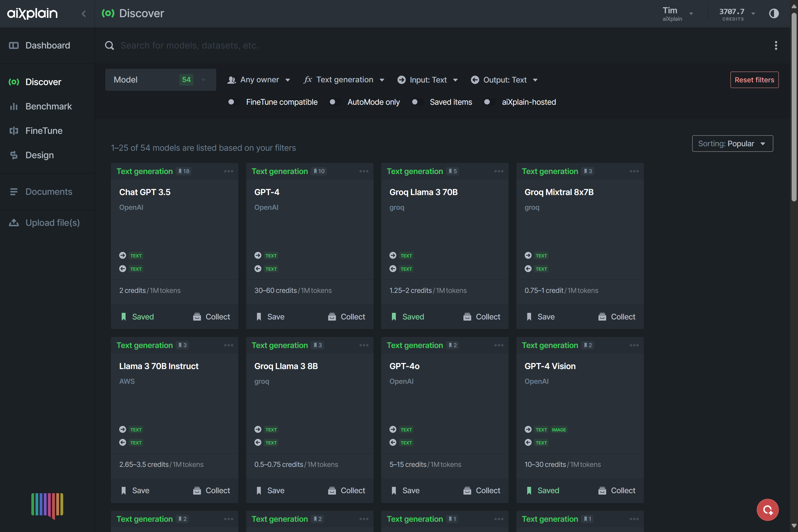
Task: Open the Sorting: Popular dropdown
Action: pos(733,144)
